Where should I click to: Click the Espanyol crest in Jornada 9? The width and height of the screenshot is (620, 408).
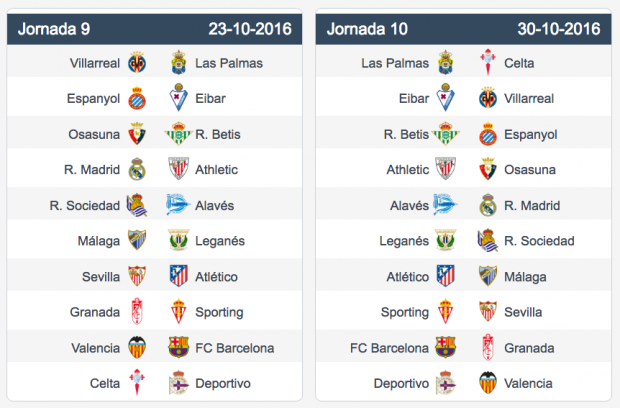[137, 98]
